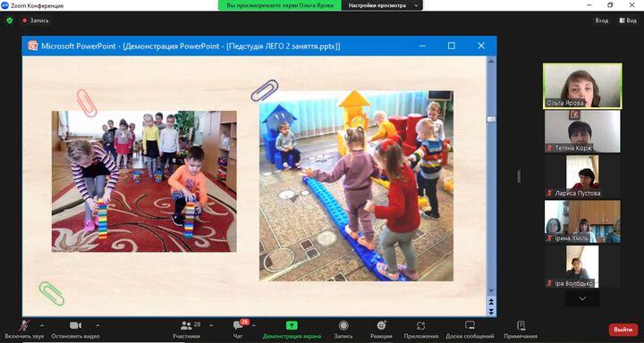Select Тетяна Корж video thumbnail
Viewport: 644px width, 343px height.
click(582, 131)
